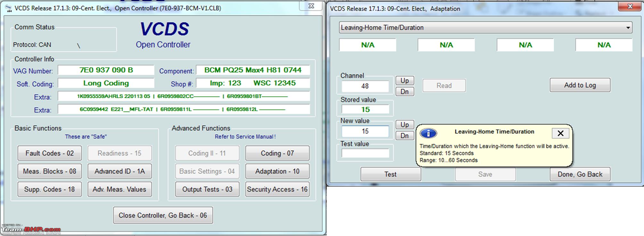The height and width of the screenshot is (236, 644).
Task: Click the first N/A value box
Action: 367,45
